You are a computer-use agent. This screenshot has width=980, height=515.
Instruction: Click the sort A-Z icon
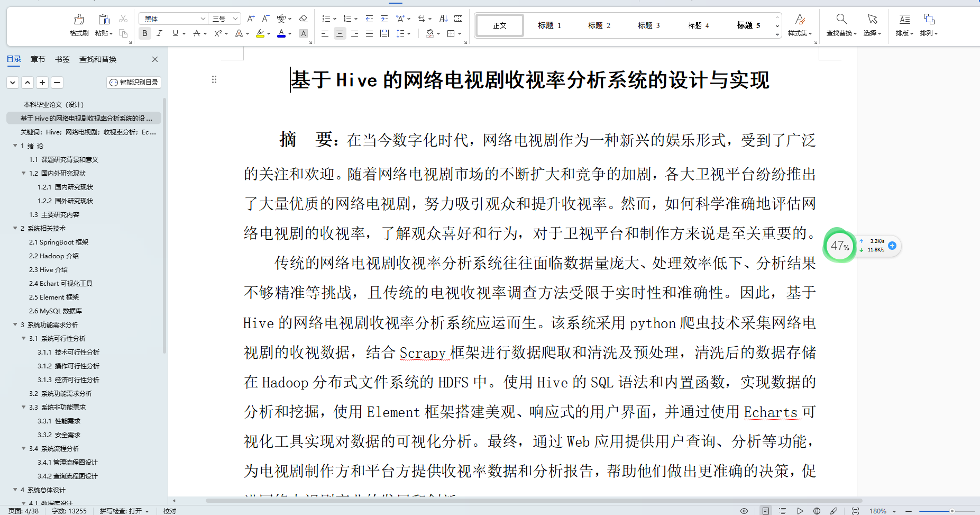pyautogui.click(x=444, y=19)
